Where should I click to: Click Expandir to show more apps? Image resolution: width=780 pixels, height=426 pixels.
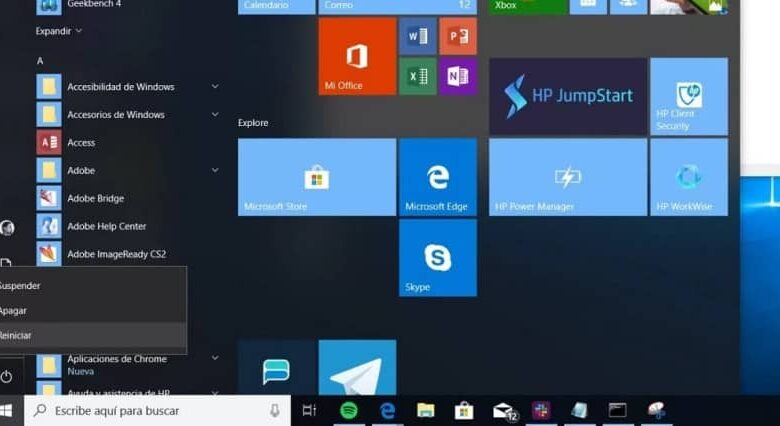pos(58,31)
